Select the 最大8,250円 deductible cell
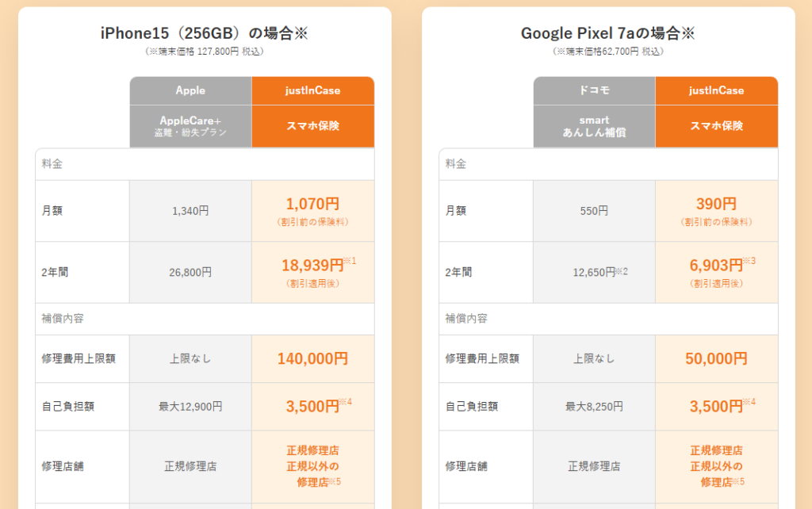Viewport: 812px width, 509px height. 594,407
